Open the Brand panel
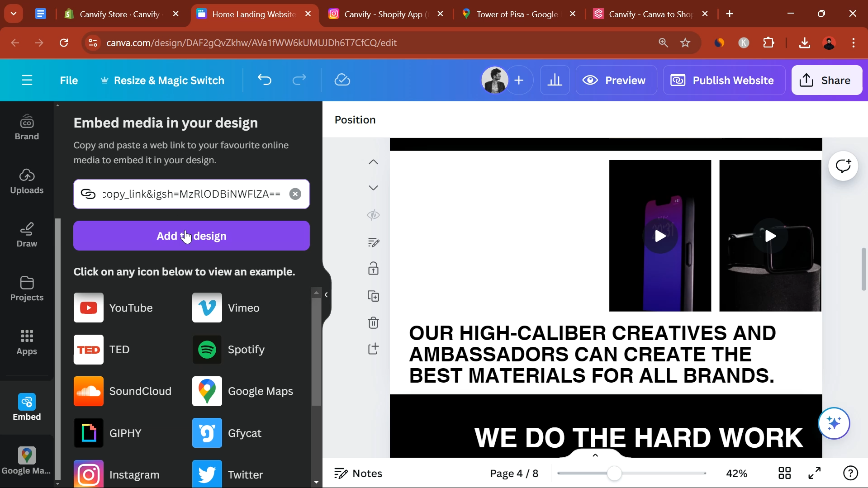868x488 pixels. 27,128
